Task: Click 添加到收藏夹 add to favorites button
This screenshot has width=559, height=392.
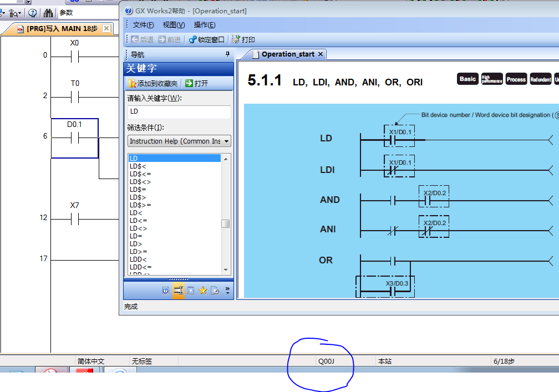Action: tap(153, 83)
